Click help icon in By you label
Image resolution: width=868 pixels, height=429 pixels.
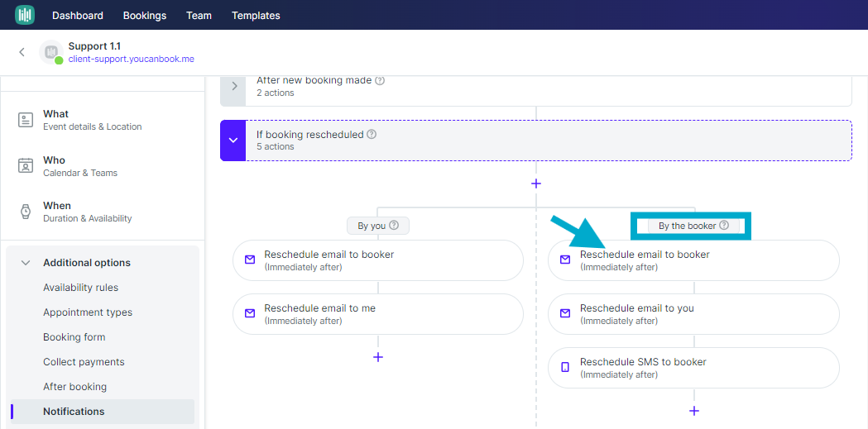394,226
